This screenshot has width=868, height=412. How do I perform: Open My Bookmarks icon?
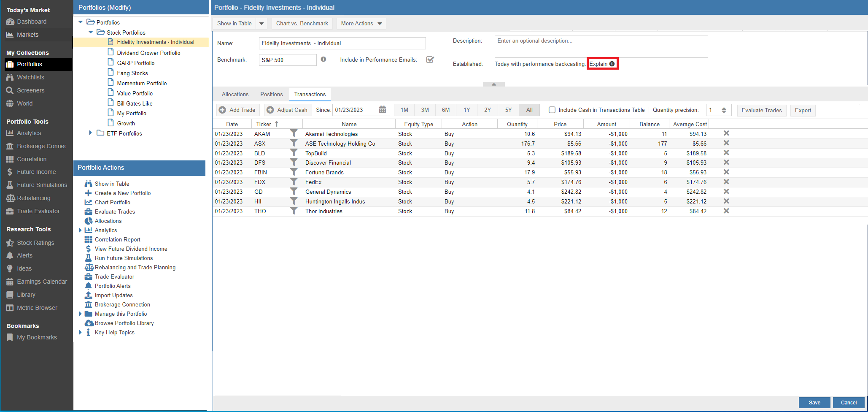[10, 337]
